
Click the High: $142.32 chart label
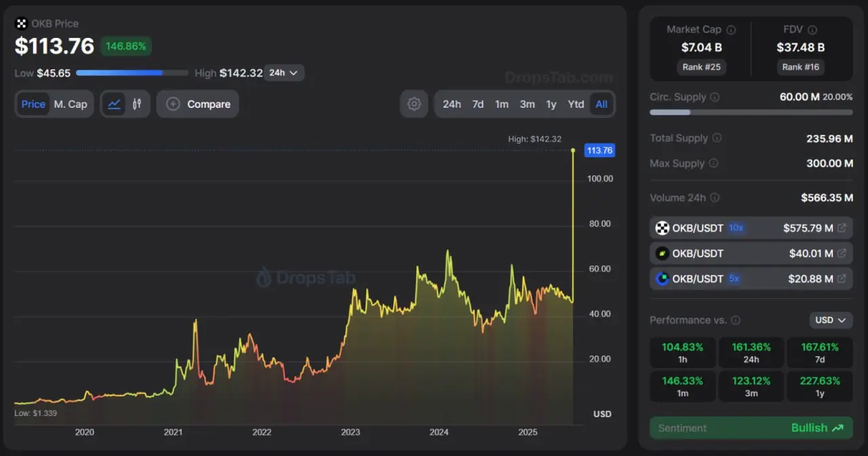(534, 139)
